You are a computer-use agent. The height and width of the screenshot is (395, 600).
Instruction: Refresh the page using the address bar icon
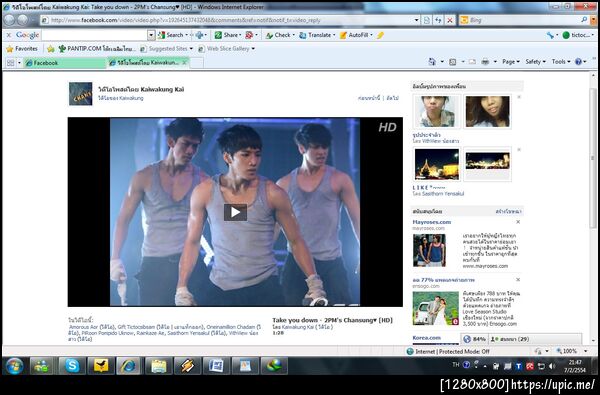(x=439, y=20)
